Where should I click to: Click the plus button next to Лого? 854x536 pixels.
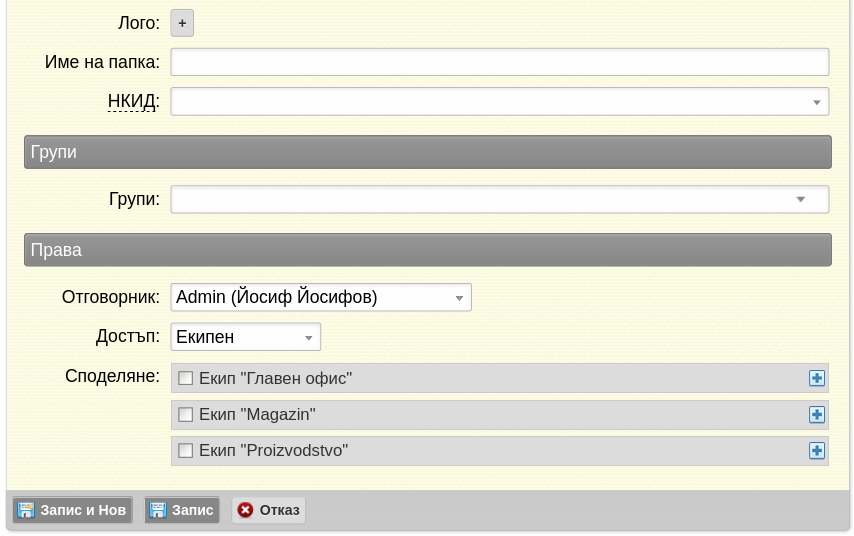coord(182,23)
